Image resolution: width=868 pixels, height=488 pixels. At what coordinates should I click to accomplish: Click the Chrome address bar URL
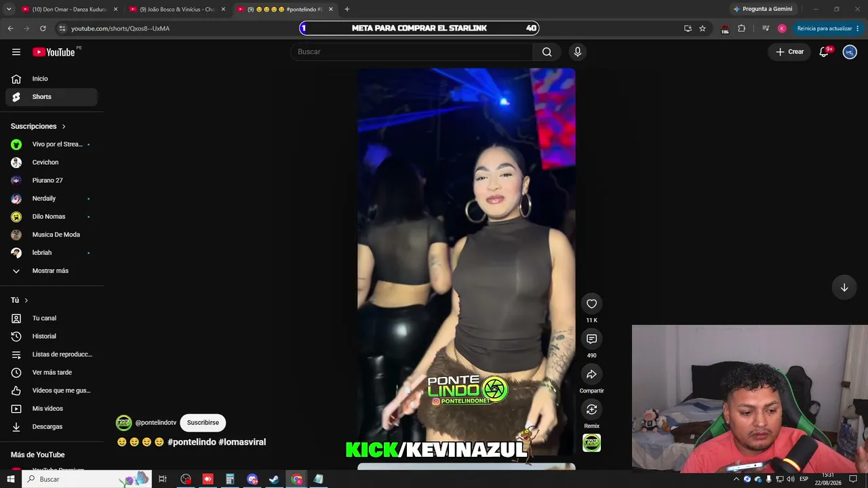point(120,28)
